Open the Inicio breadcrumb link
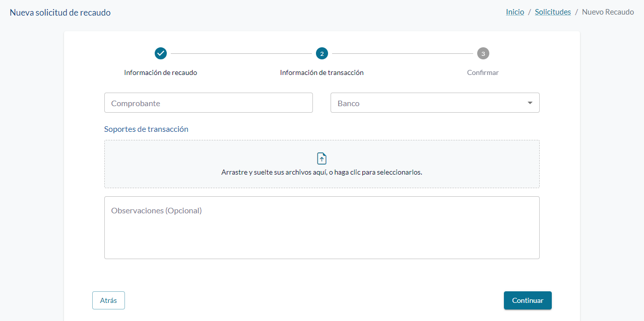The image size is (644, 321). coord(515,12)
